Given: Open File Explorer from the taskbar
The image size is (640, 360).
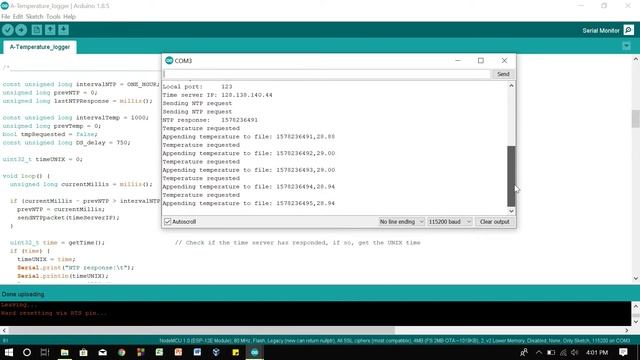Looking at the screenshot, I should click(x=64, y=352).
